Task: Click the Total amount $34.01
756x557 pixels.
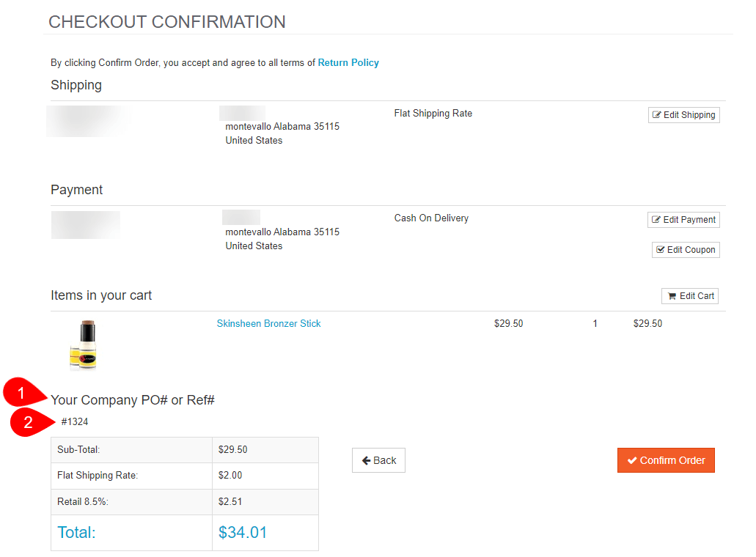Action: pyautogui.click(x=243, y=533)
